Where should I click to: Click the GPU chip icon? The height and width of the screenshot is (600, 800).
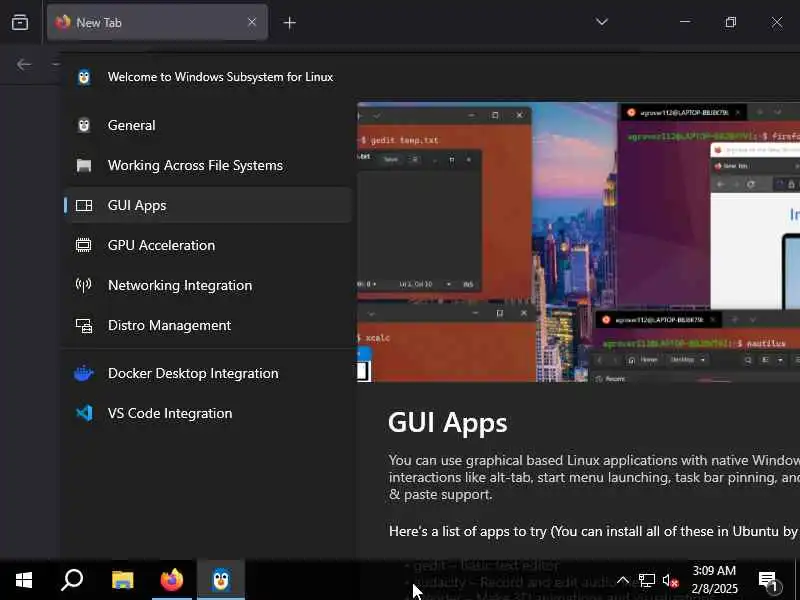pos(84,245)
